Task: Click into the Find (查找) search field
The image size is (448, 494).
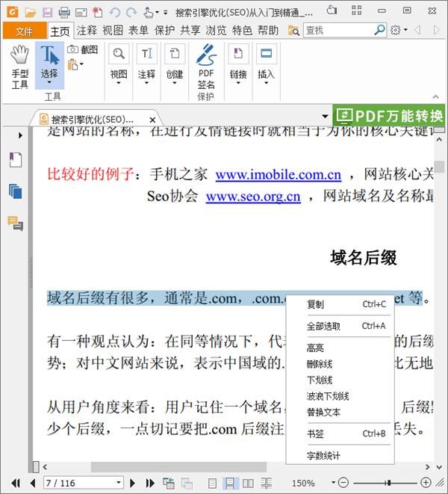Action: tap(338, 30)
